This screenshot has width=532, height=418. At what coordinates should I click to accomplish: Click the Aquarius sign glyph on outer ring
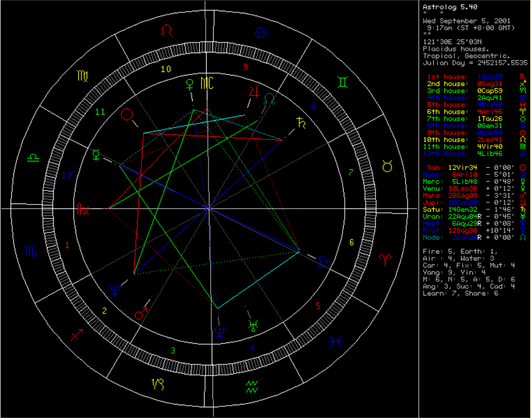(x=251, y=387)
